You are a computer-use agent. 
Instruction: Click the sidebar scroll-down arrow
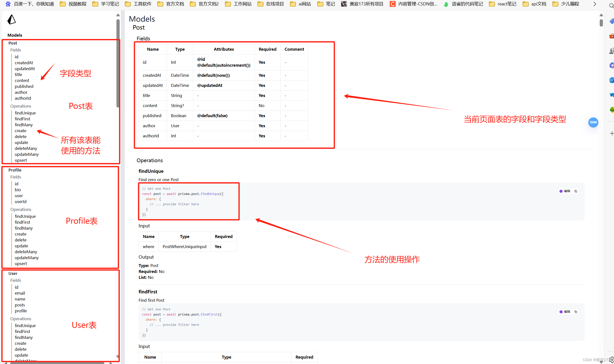(x=118, y=357)
